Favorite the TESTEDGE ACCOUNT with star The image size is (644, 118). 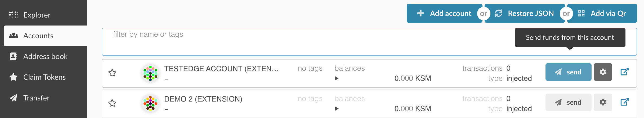(x=112, y=73)
